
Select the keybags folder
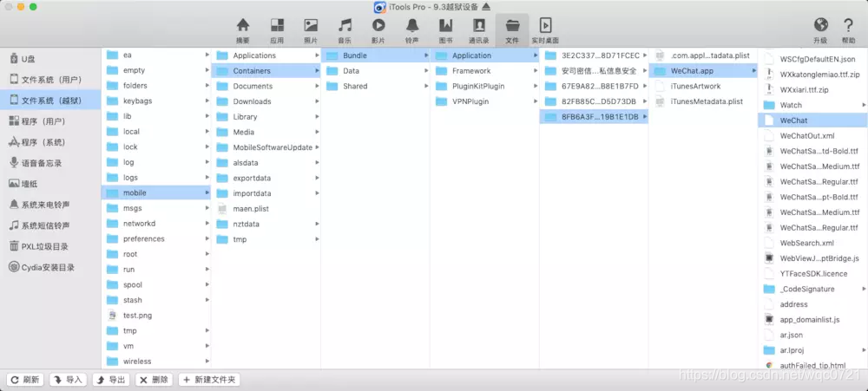coord(156,101)
